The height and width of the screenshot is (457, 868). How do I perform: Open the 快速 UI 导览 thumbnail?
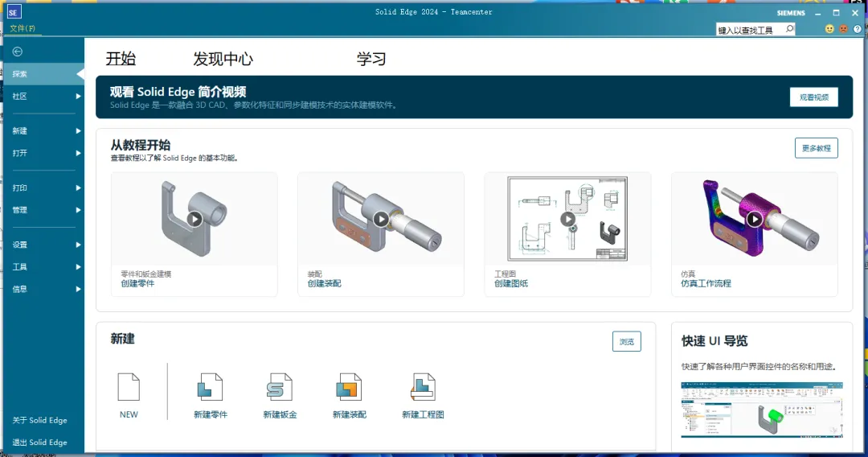coord(762,410)
